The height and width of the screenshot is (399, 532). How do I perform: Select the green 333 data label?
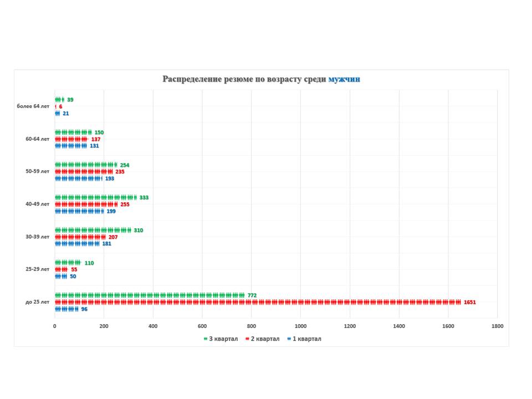pyautogui.click(x=144, y=198)
